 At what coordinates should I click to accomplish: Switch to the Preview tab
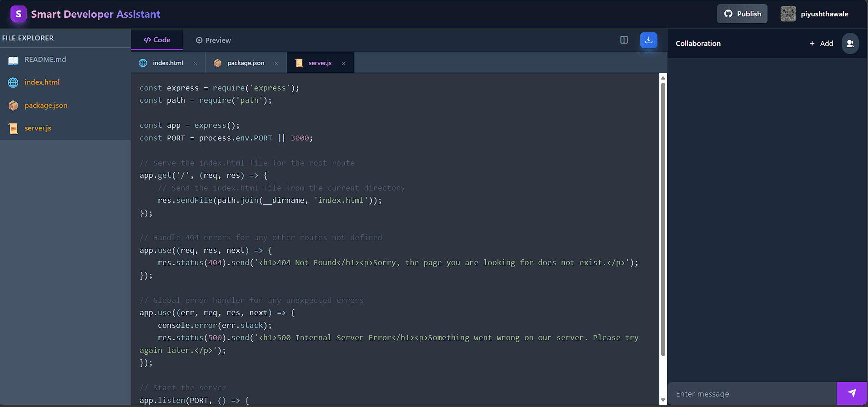[213, 40]
